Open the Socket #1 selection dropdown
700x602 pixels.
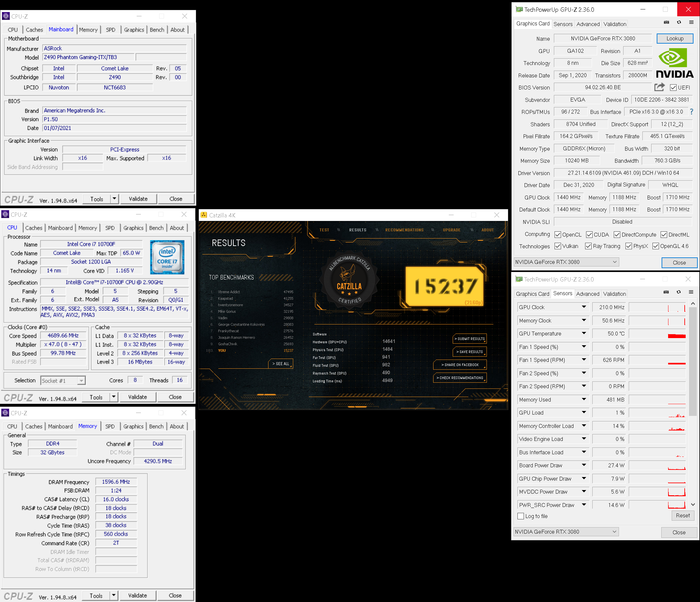pyautogui.click(x=63, y=381)
